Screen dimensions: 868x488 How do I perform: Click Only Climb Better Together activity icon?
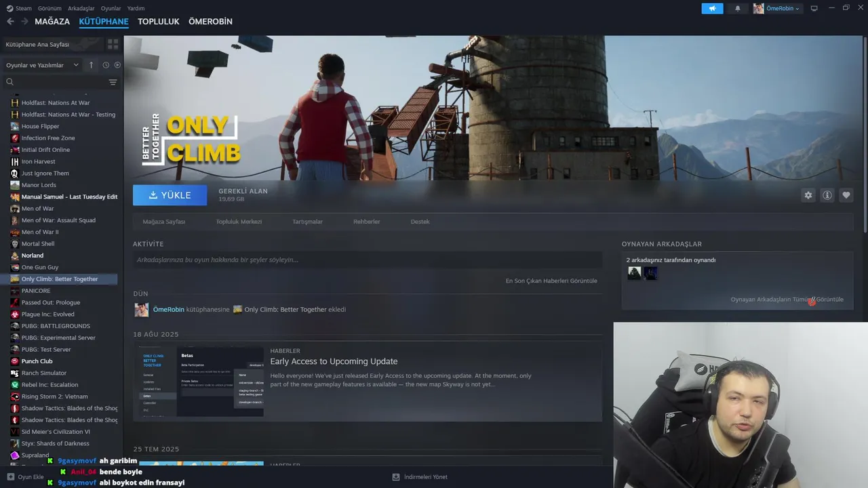(x=237, y=310)
